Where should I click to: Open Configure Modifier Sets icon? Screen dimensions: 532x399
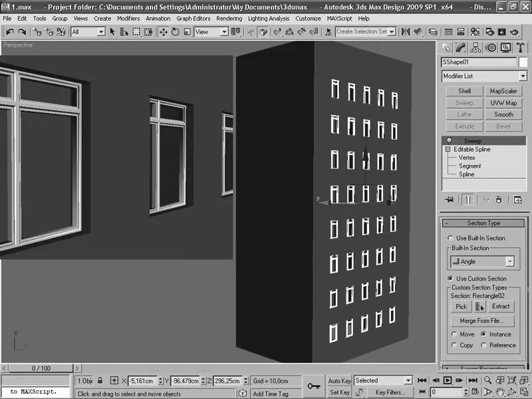click(x=518, y=199)
